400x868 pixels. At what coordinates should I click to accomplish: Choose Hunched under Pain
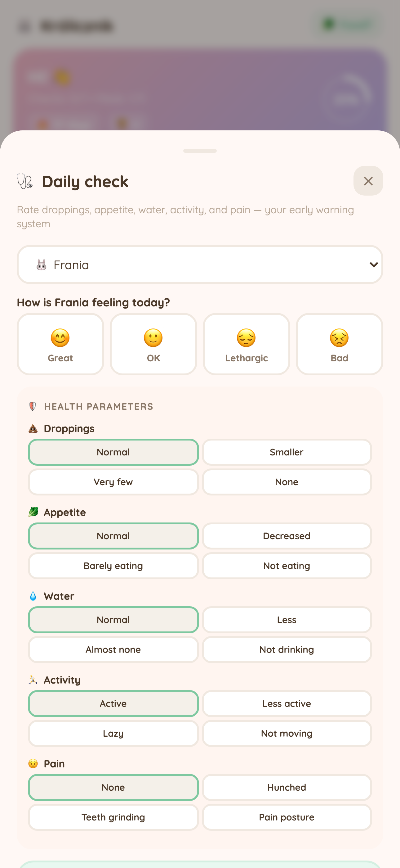point(287,788)
